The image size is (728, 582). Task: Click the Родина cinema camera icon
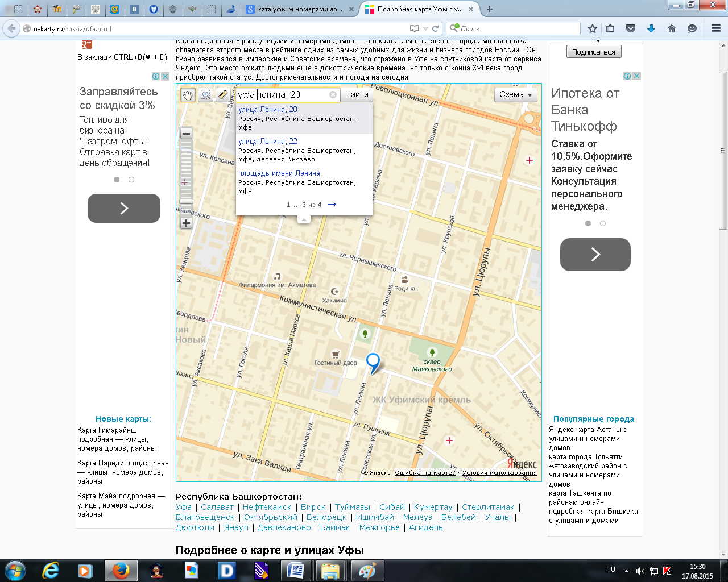pos(405,280)
